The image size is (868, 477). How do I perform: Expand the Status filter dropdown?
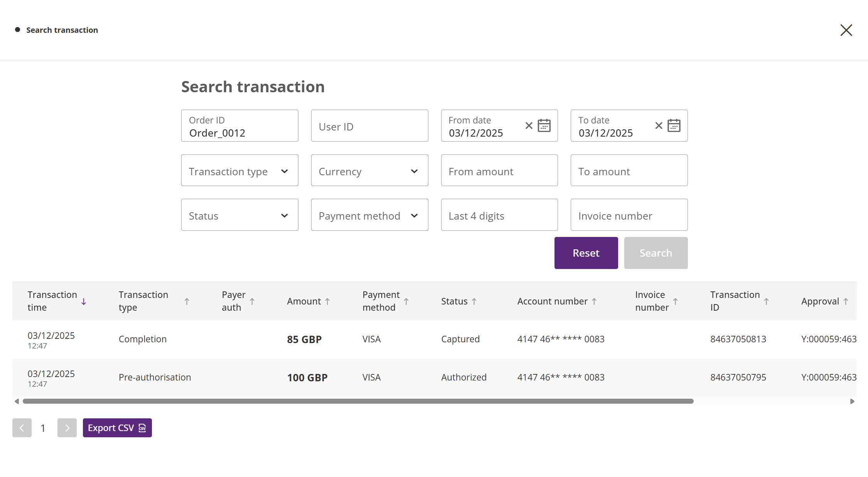[x=239, y=215]
